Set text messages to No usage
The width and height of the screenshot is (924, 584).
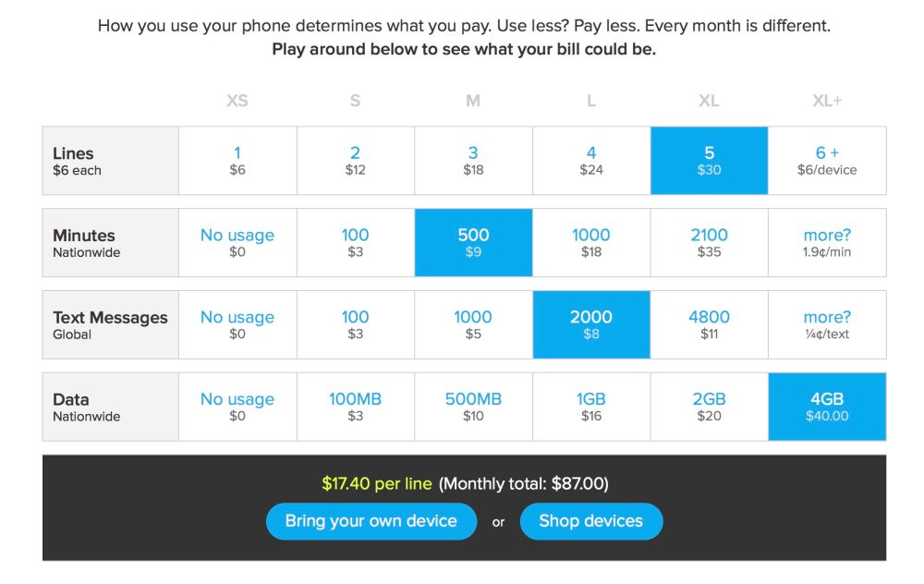[x=237, y=324]
